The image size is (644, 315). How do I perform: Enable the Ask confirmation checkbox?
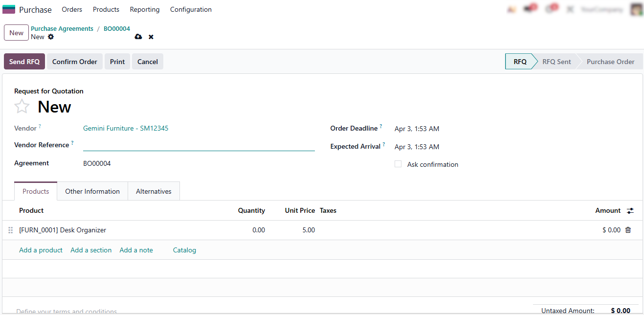(398, 164)
